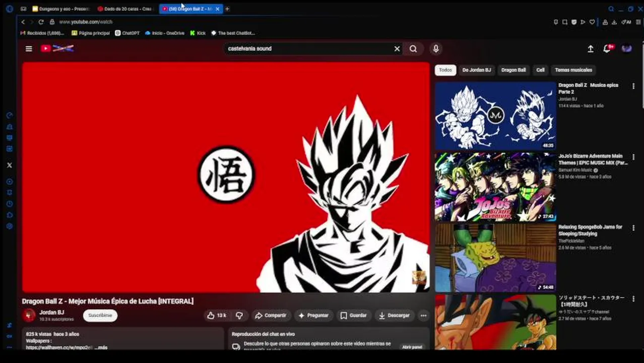Download video with Descargar button
This screenshot has height=363, width=644.
(394, 315)
